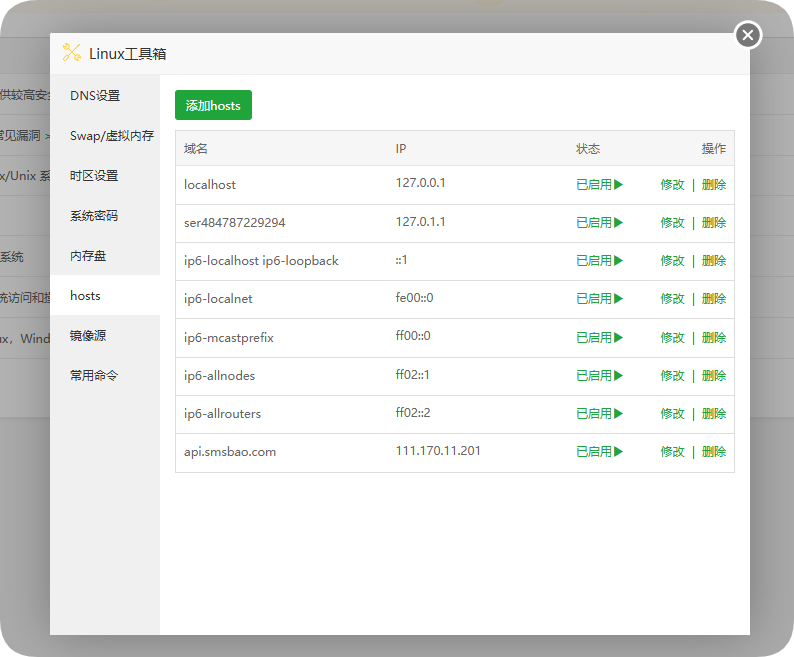
Task: Close the Linux工具箱 dialog
Action: point(748,35)
